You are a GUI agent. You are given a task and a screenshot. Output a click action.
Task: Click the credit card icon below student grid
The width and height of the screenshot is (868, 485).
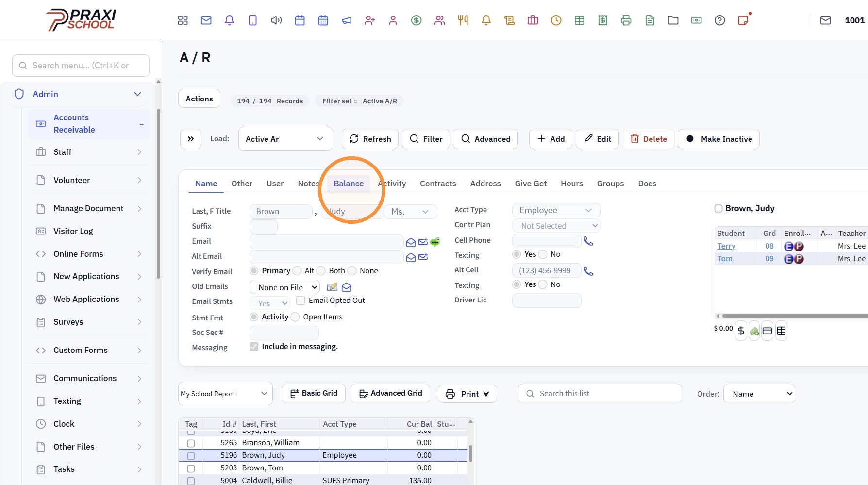(x=767, y=331)
